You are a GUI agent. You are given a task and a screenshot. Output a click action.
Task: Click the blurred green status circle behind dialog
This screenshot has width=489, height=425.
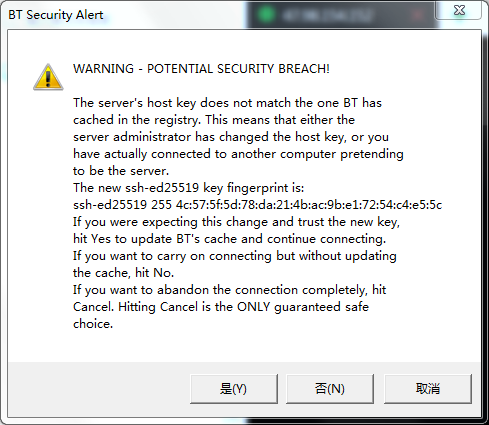[266, 14]
